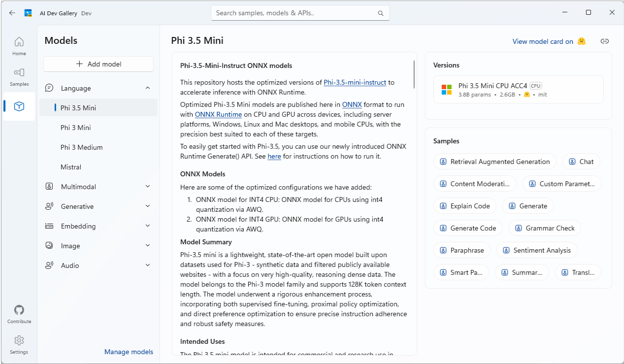Click the search magnifier icon
This screenshot has width=624, height=364.
380,13
